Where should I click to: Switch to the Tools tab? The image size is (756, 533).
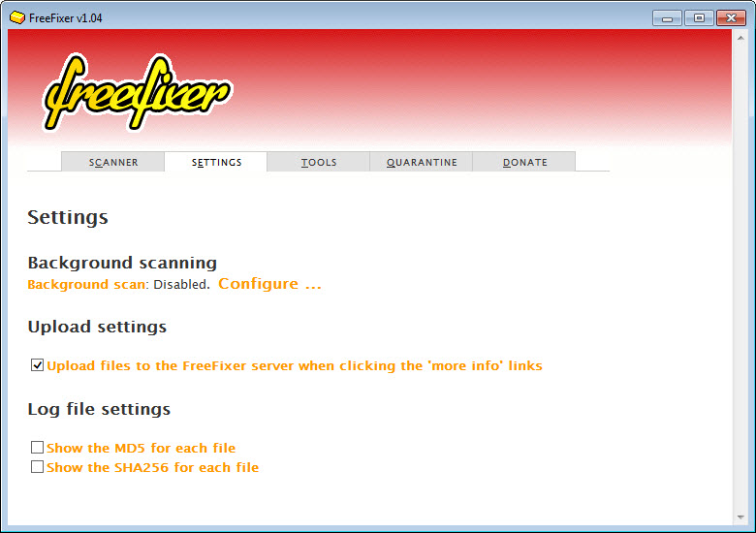pyautogui.click(x=319, y=162)
